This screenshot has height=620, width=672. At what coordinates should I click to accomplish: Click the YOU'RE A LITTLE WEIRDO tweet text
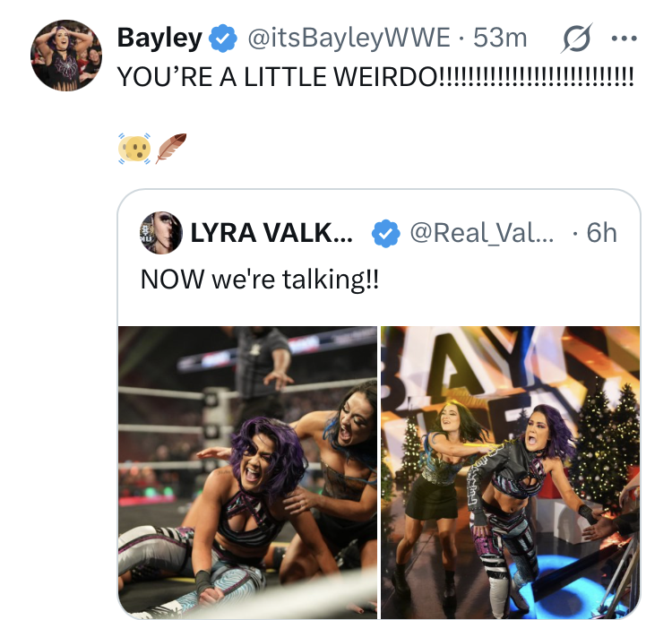[x=375, y=77]
